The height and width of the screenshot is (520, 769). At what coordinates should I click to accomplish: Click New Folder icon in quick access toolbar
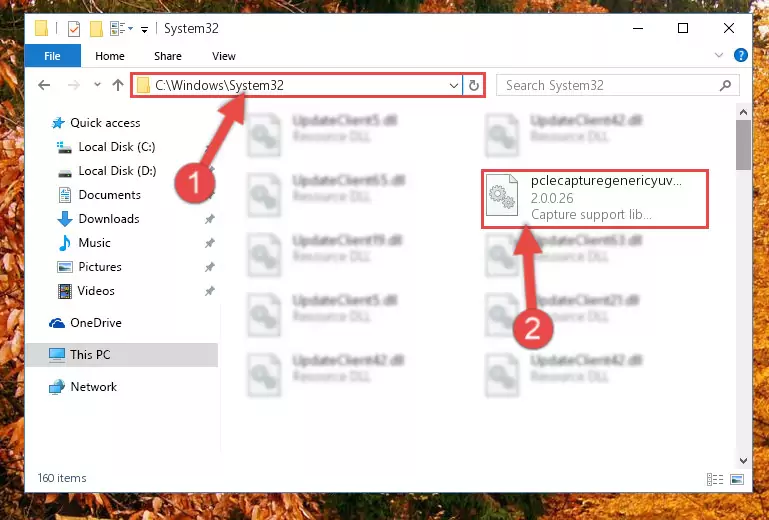96,29
